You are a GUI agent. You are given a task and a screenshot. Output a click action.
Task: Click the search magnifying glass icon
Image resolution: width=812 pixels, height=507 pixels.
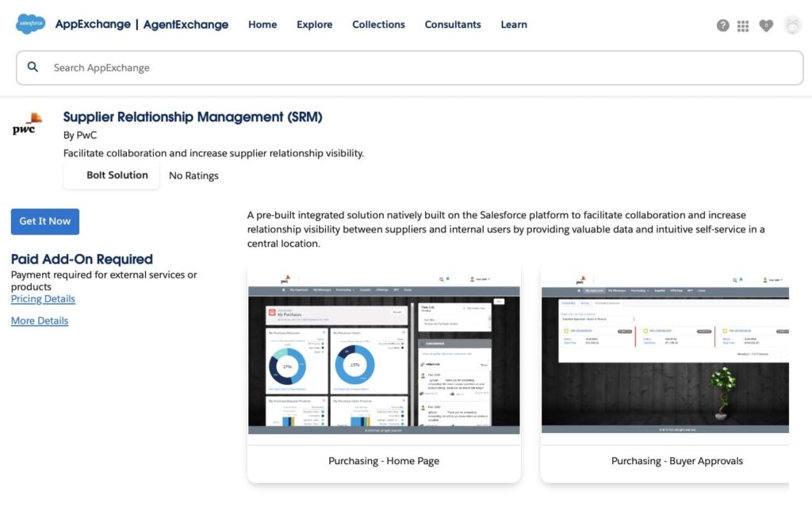33,67
